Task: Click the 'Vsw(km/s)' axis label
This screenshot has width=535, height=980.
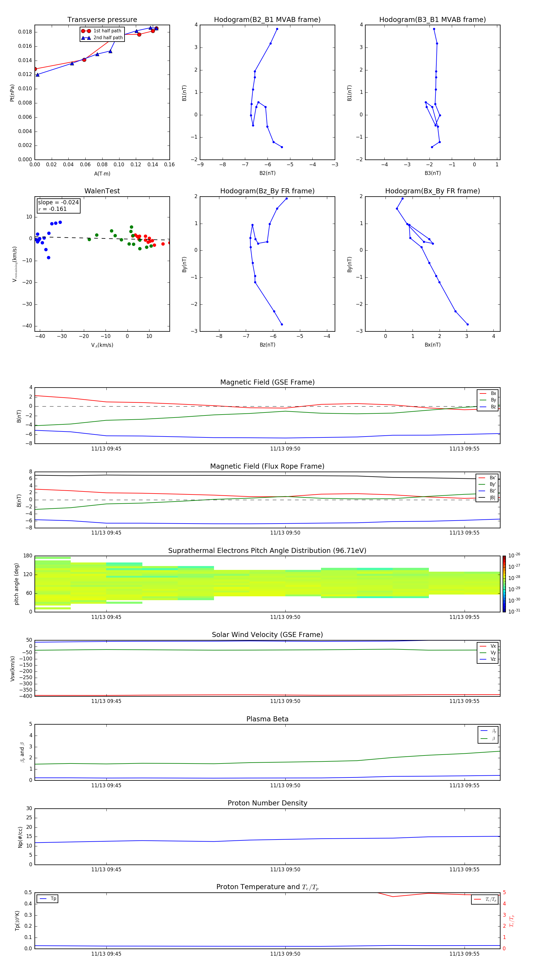Action: [x=12, y=668]
